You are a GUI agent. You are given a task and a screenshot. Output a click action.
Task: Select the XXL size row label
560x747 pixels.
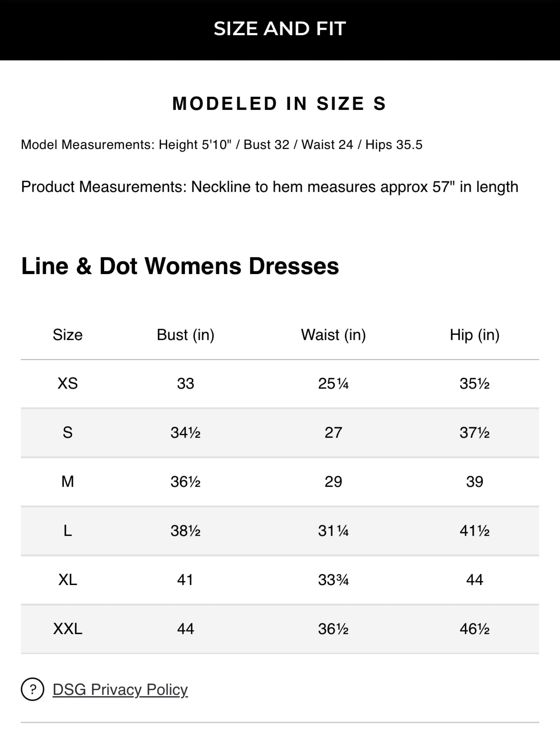pos(67,629)
